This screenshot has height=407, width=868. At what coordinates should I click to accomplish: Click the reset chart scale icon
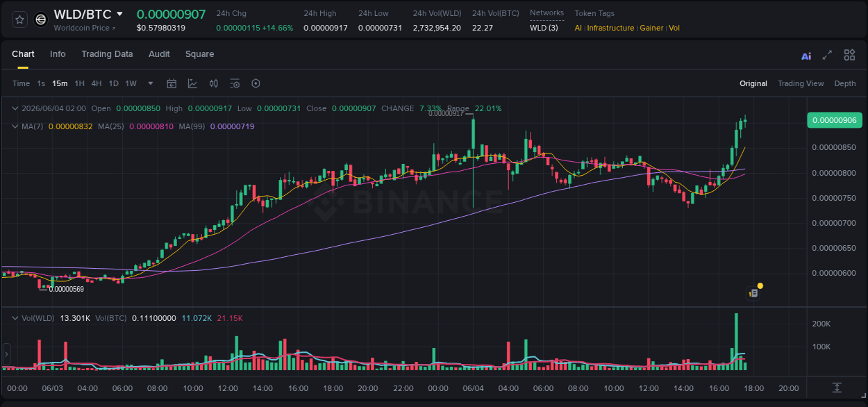[837, 388]
